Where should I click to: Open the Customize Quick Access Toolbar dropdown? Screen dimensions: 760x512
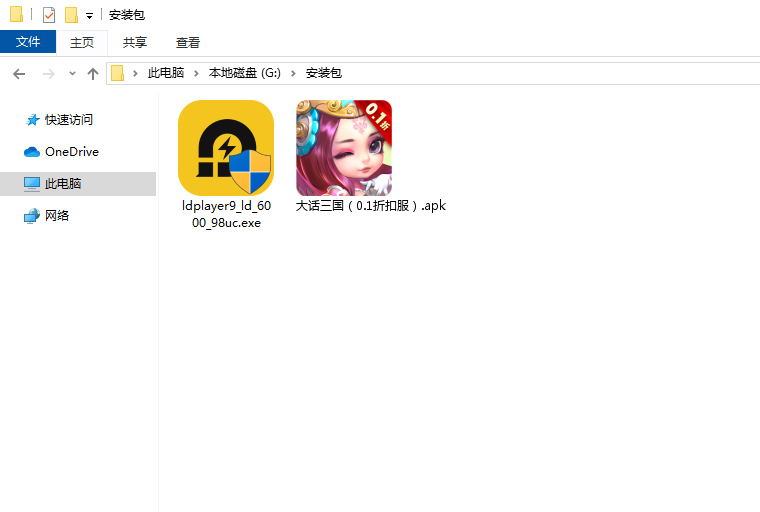click(89, 16)
